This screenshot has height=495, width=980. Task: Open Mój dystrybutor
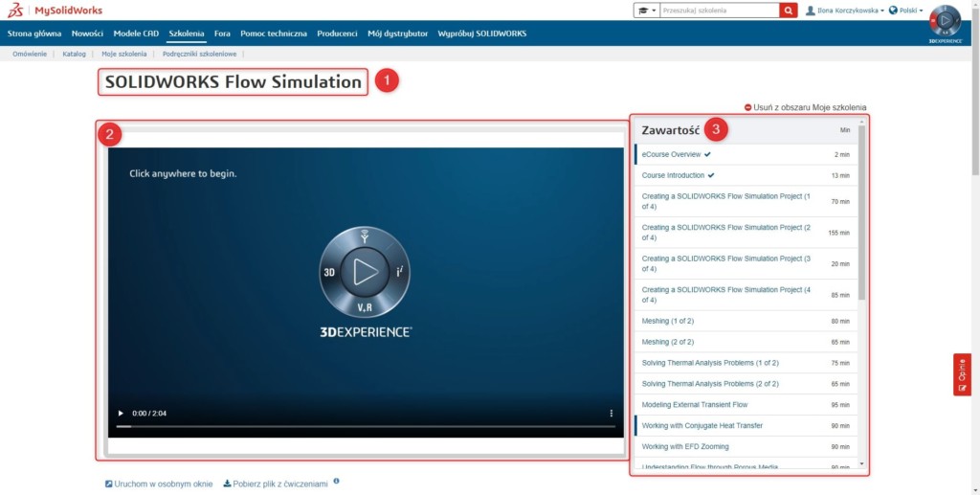397,34
